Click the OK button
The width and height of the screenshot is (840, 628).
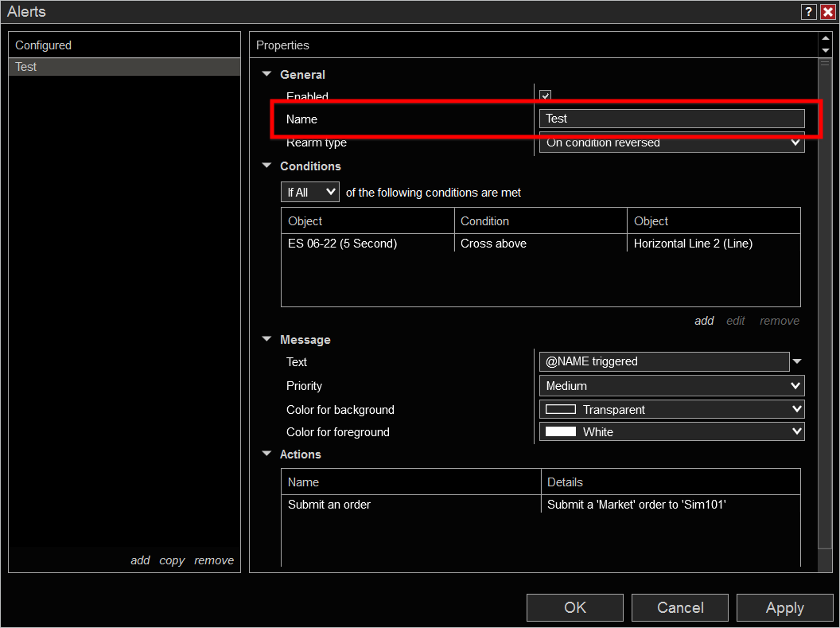(x=575, y=607)
